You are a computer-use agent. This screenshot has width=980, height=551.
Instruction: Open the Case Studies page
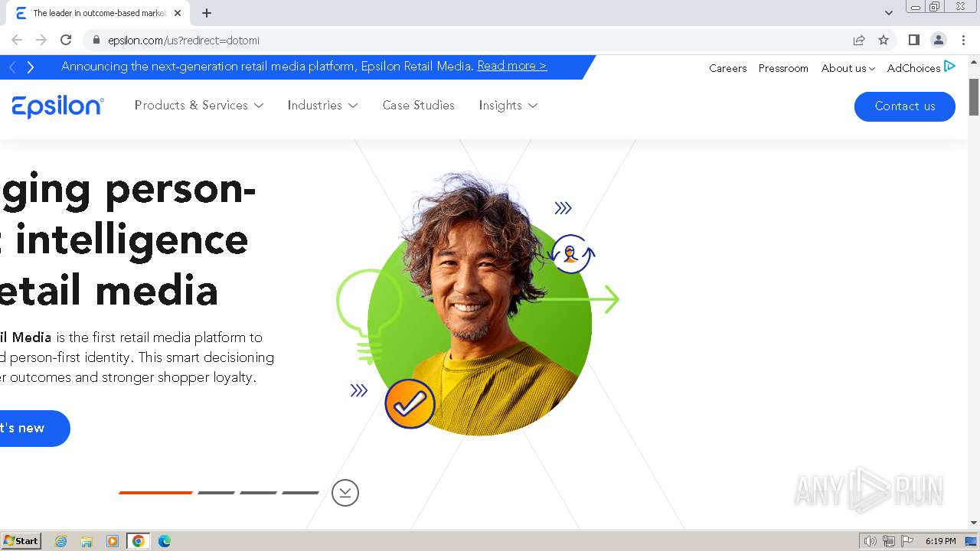pos(418,106)
